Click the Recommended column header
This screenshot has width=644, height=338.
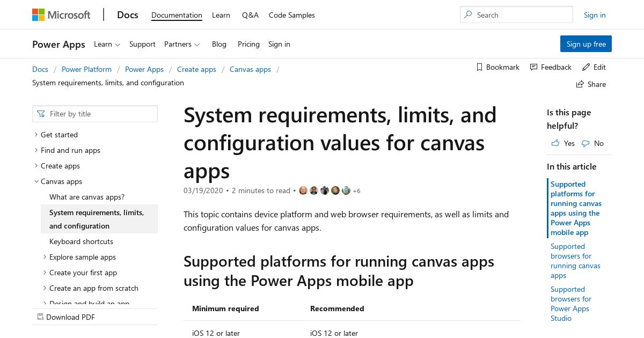(x=337, y=308)
